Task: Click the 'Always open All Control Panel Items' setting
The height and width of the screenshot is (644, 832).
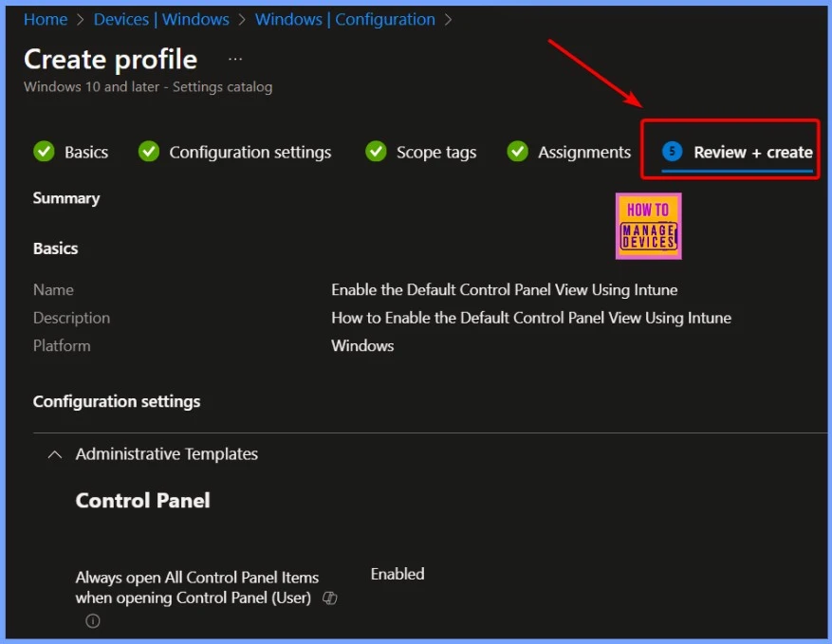Action: pos(197,587)
